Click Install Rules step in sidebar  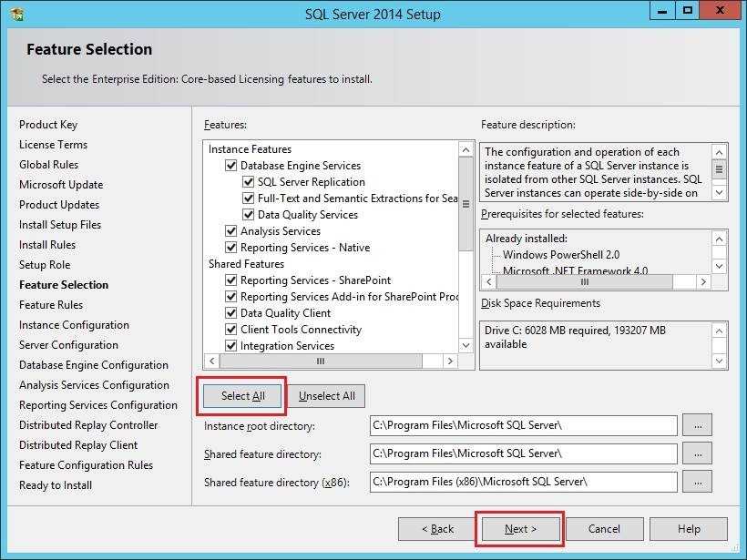47,245
